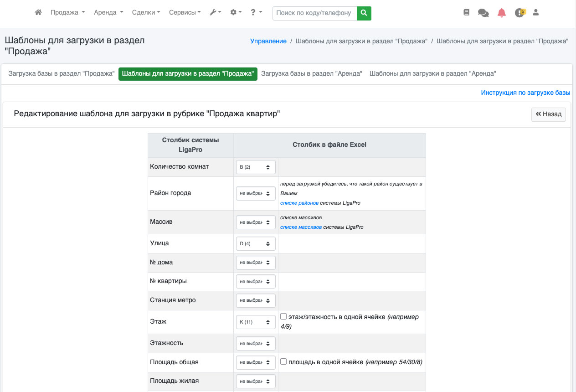The width and height of the screenshot is (576, 392).
Task: Open the Улица column dropdown
Action: pos(256,244)
